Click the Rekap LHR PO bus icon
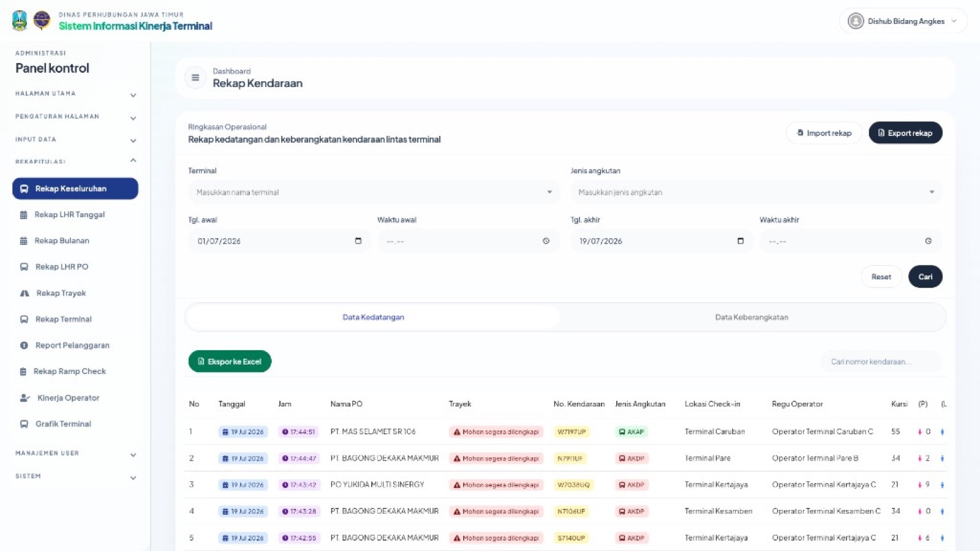 point(24,267)
